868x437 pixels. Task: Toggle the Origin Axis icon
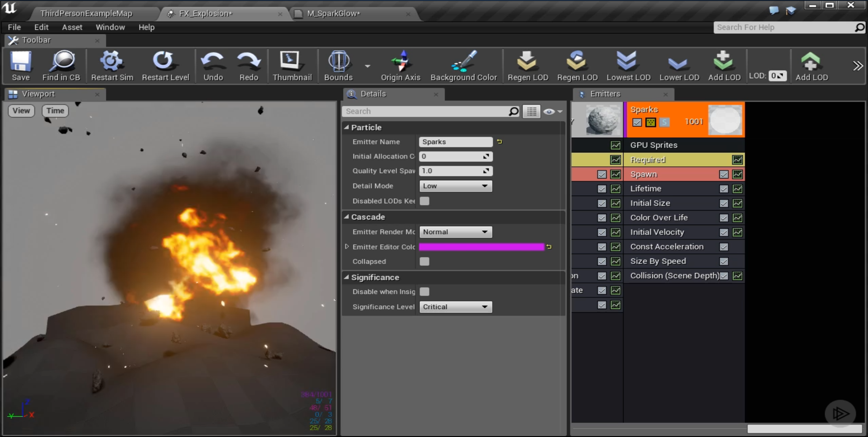point(401,66)
